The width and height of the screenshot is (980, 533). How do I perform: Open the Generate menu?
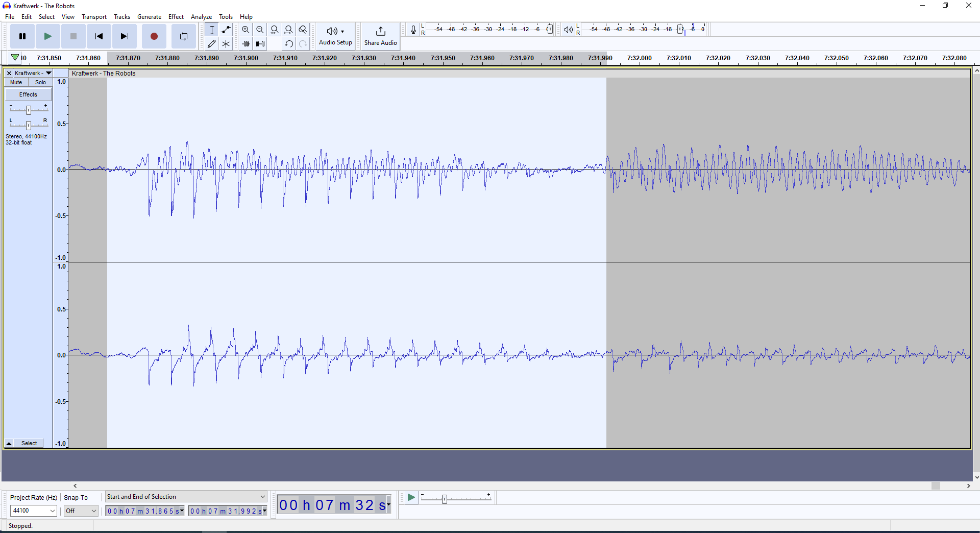click(x=149, y=17)
